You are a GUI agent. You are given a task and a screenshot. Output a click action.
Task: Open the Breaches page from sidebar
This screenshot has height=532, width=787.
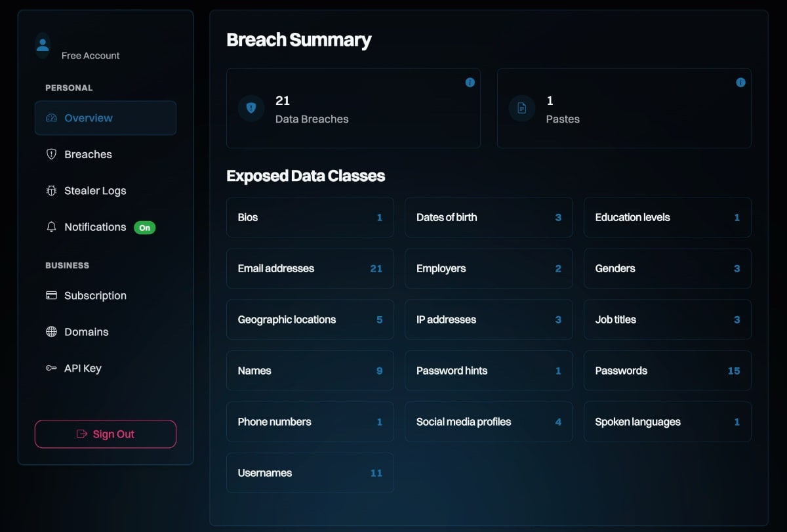(x=88, y=155)
